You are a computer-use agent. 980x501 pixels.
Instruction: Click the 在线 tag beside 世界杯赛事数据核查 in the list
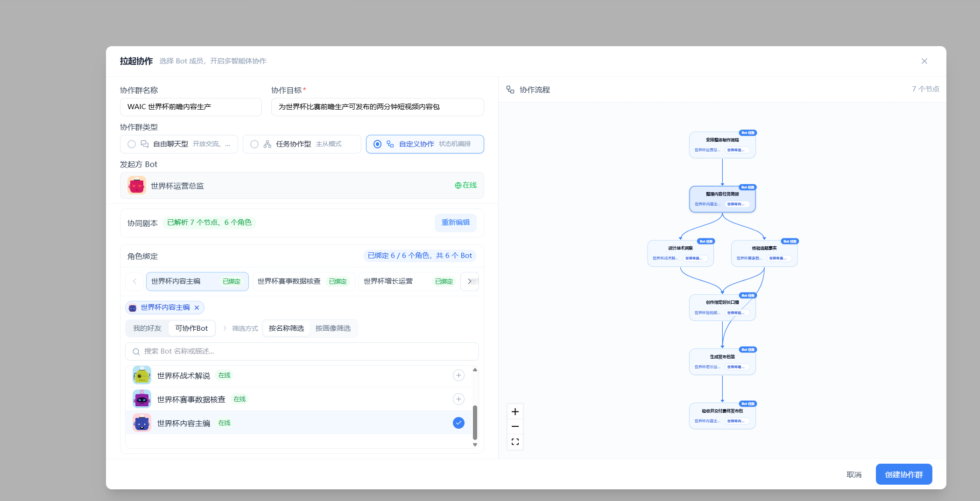[240, 399]
